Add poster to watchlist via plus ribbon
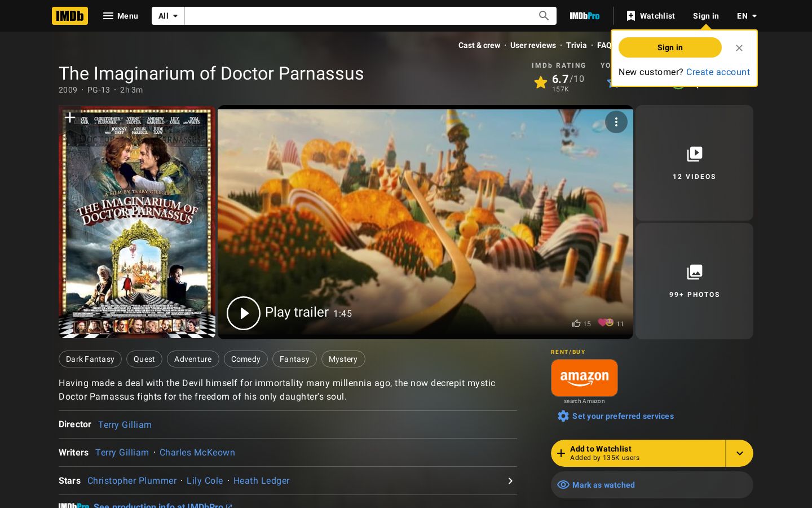The width and height of the screenshot is (812, 508). (x=70, y=117)
